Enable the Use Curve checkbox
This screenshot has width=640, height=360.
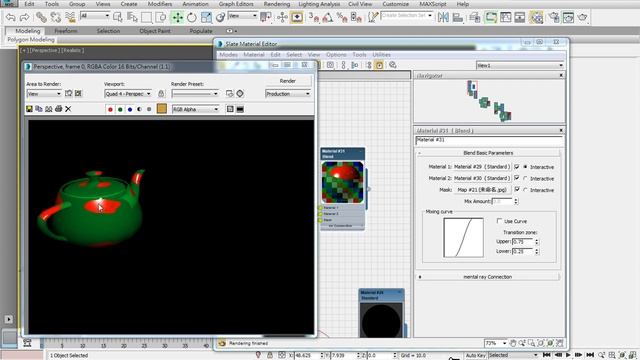pyautogui.click(x=499, y=221)
